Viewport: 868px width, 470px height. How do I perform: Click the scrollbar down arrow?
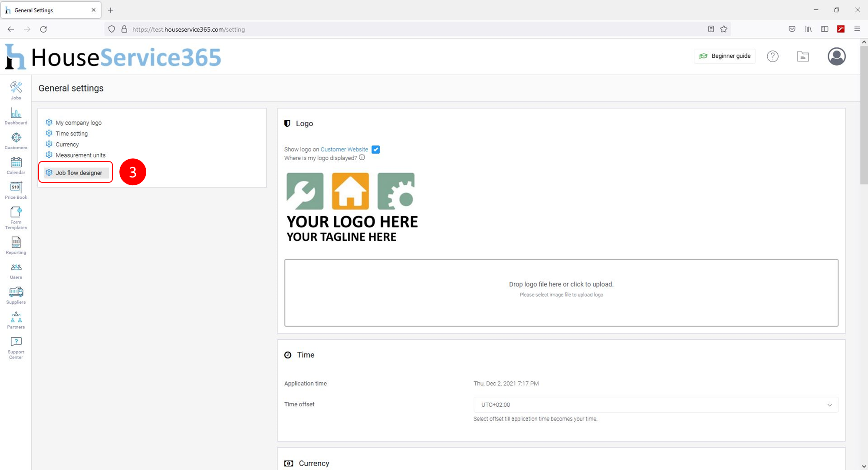tap(864, 466)
